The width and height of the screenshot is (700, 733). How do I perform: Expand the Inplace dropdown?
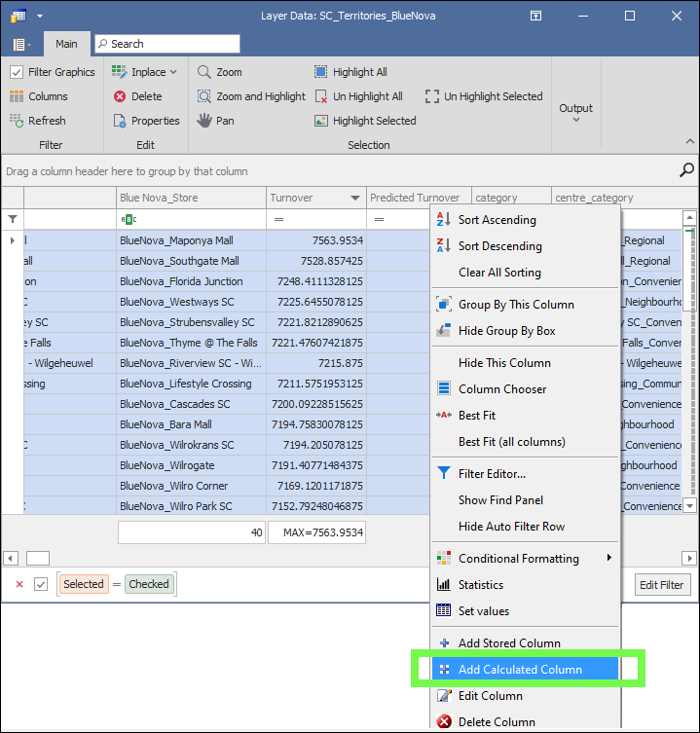173,72
